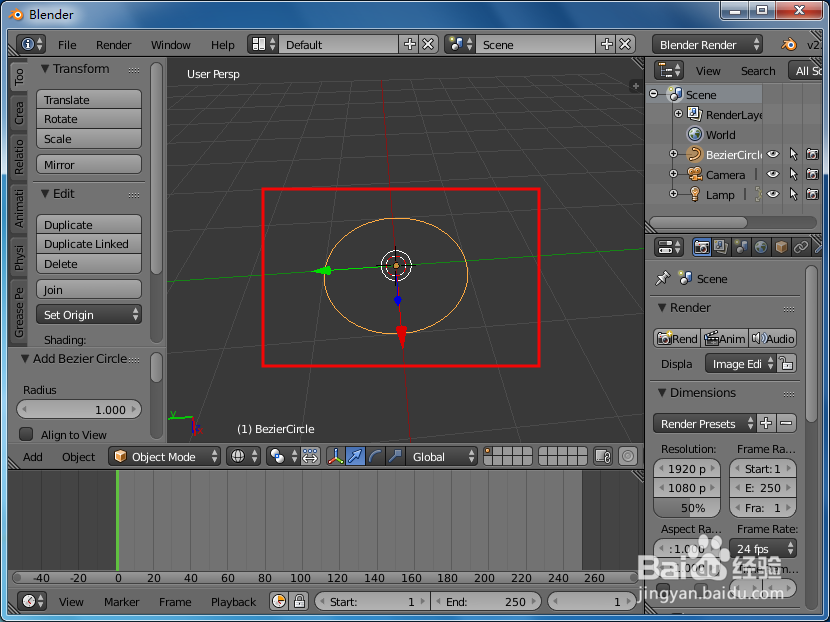The width and height of the screenshot is (830, 622).
Task: Adjust the Radius 1.000 field
Action: [79, 409]
